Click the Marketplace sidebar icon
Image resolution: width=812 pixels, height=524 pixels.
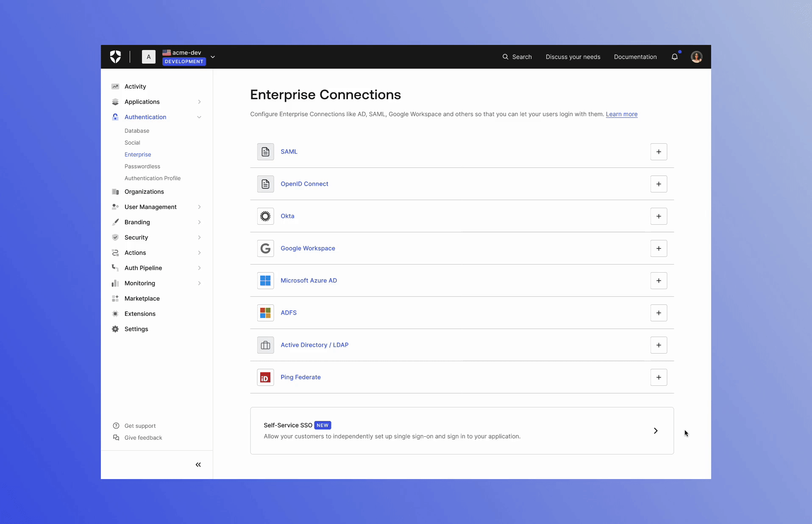(115, 298)
